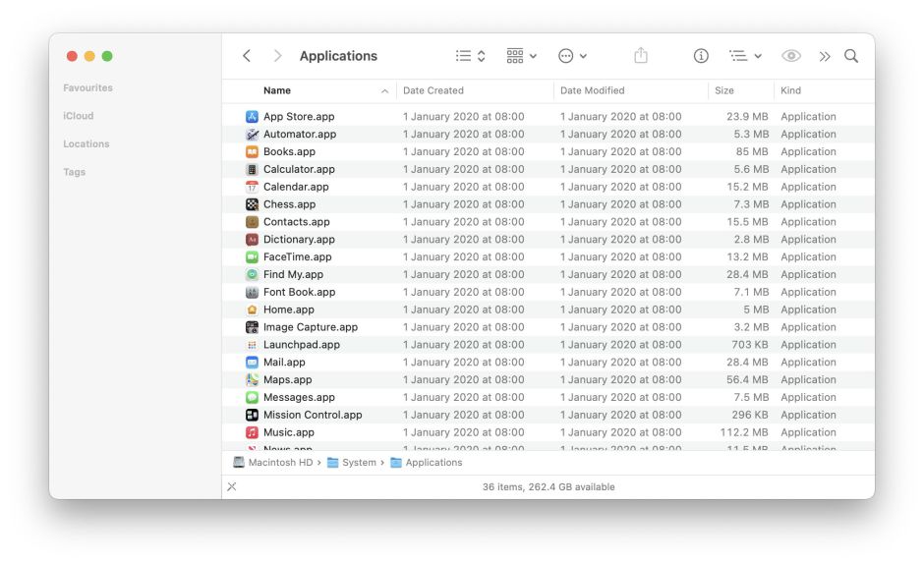924x564 pixels.
Task: Click the FaceTime.app icon
Action: pyautogui.click(x=253, y=257)
